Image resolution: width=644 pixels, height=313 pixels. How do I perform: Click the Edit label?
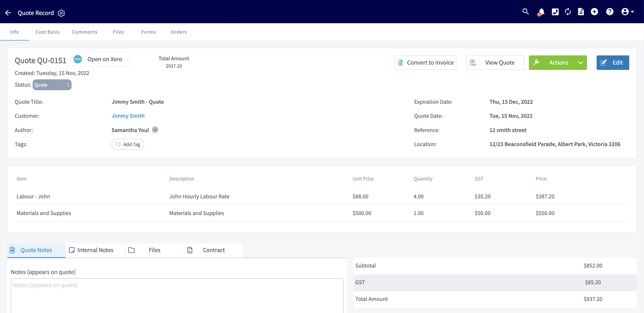(x=617, y=63)
